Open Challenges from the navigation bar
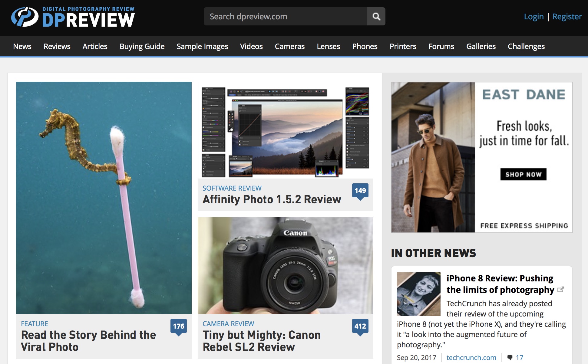This screenshot has width=588, height=364. tap(526, 46)
